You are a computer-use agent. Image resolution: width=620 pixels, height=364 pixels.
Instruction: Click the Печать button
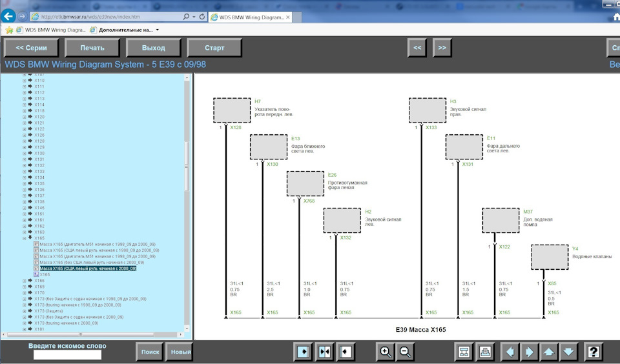click(92, 48)
